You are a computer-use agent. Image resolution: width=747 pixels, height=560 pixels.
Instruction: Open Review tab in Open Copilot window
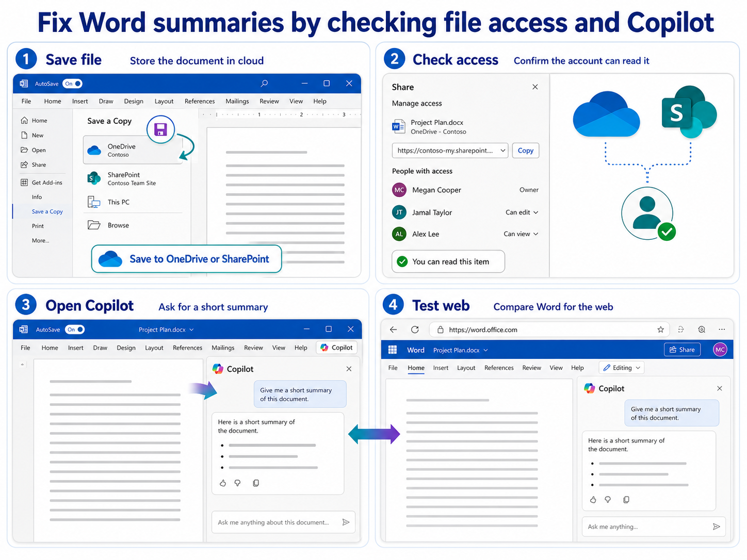pos(253,348)
